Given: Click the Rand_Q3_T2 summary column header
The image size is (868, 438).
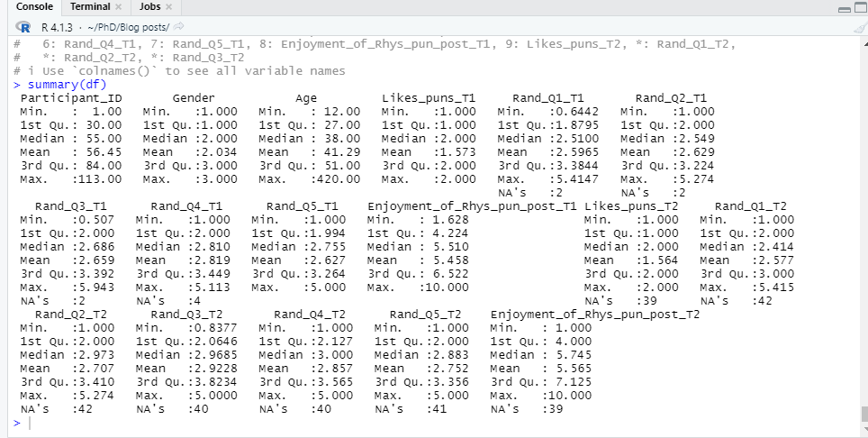Looking at the screenshot, I should (x=186, y=315).
